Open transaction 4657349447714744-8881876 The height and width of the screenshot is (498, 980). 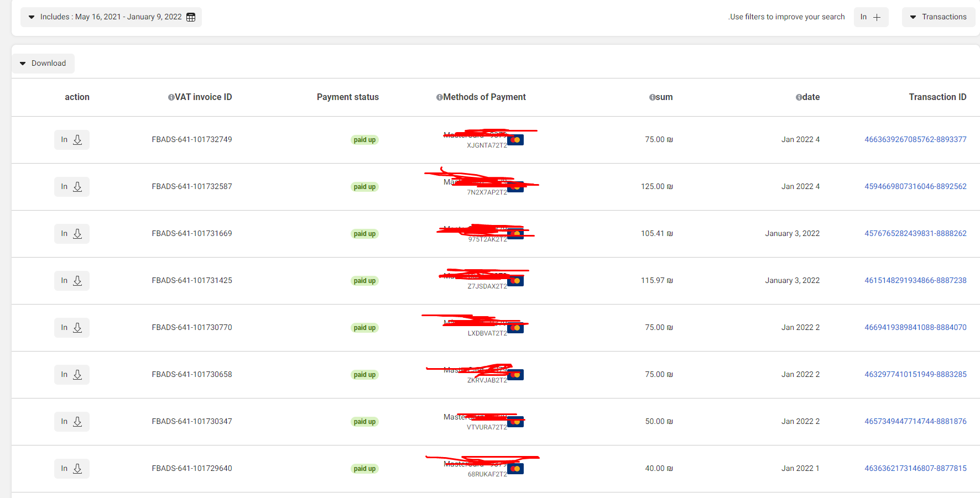(915, 422)
